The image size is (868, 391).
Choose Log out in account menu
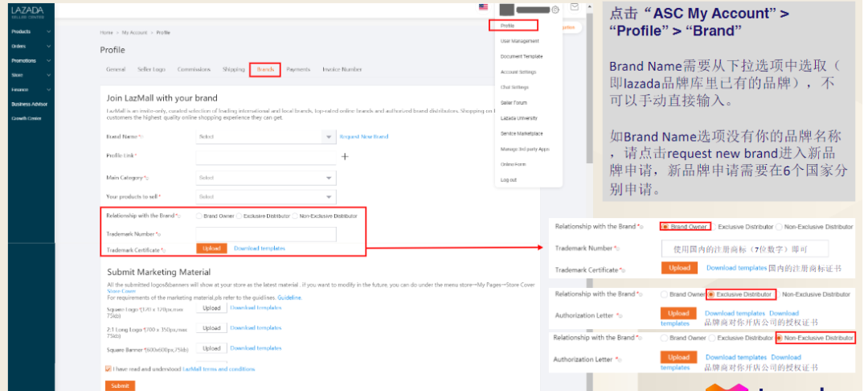(509, 180)
